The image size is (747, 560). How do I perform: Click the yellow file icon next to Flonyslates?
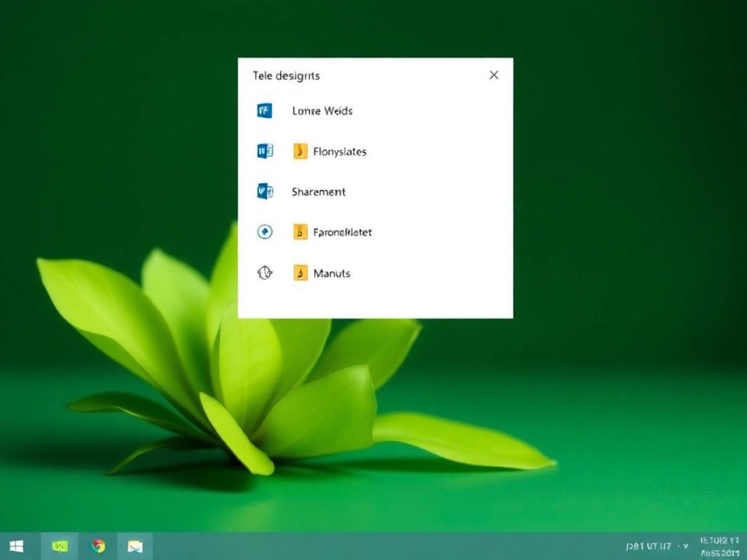click(300, 151)
